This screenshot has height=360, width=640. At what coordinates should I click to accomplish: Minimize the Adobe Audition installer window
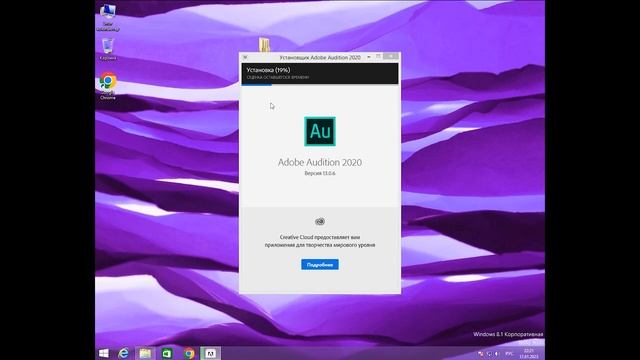(x=369, y=57)
